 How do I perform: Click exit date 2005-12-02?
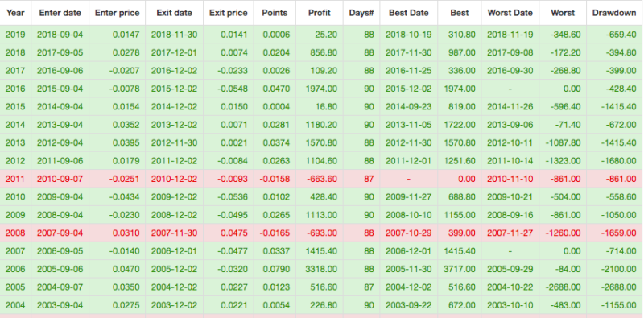pyautogui.click(x=174, y=270)
